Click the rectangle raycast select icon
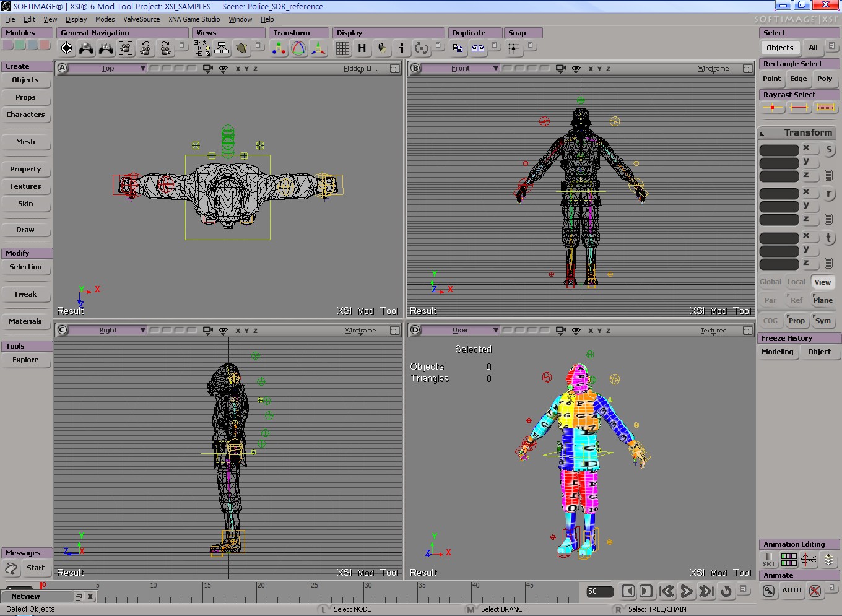Image resolution: width=842 pixels, height=616 pixels. (x=825, y=108)
